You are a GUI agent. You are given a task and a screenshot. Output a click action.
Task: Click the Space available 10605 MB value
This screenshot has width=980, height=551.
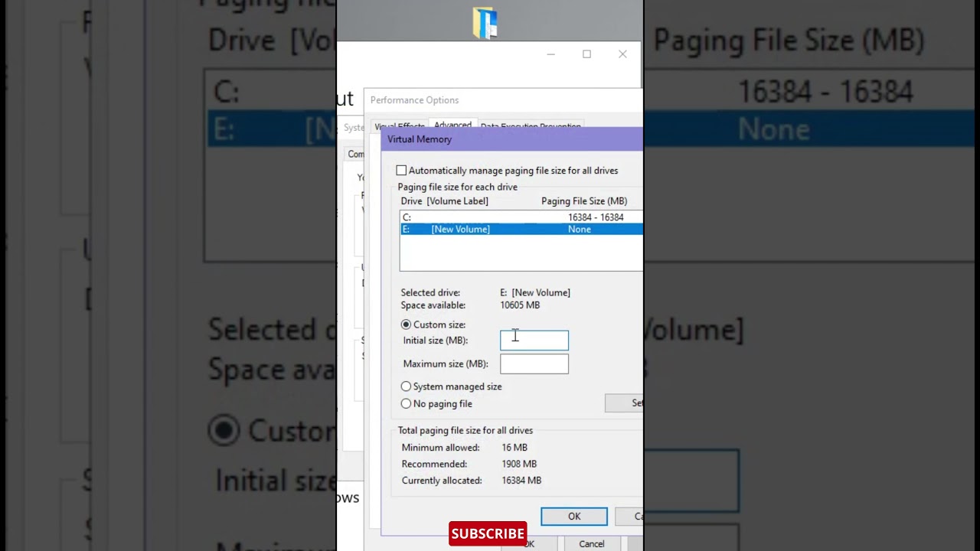[520, 305]
